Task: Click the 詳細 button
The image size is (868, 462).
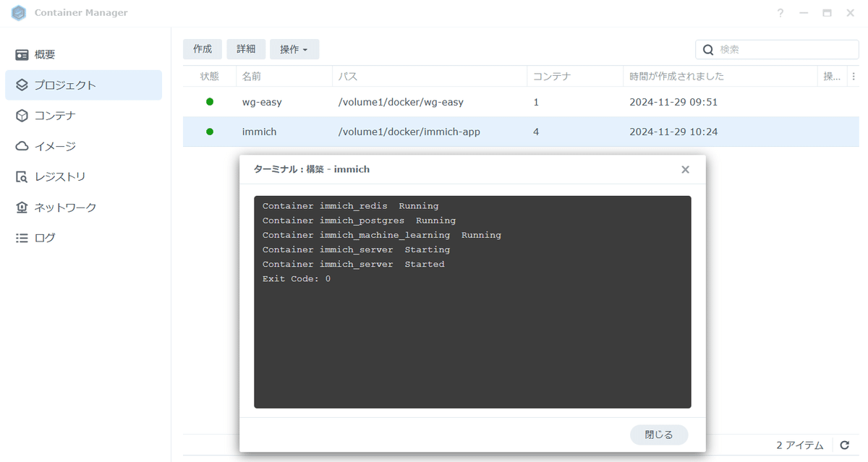Action: tap(246, 49)
